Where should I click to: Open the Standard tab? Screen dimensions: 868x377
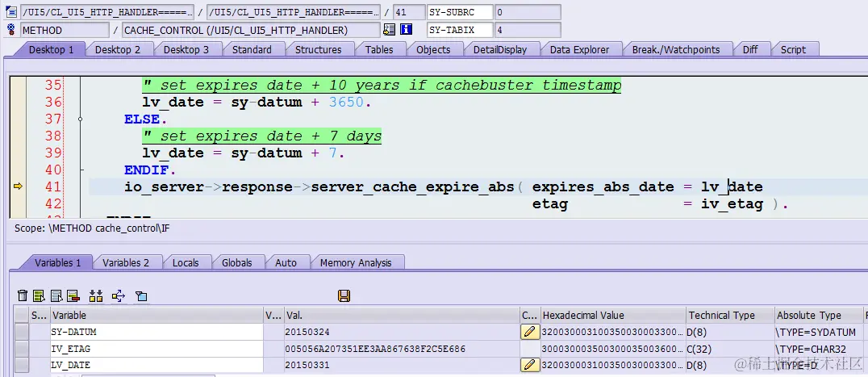(x=252, y=49)
